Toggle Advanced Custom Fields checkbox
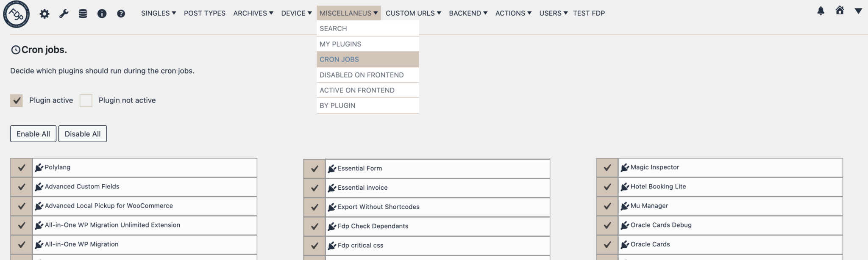Image resolution: width=868 pixels, height=260 pixels. point(21,187)
